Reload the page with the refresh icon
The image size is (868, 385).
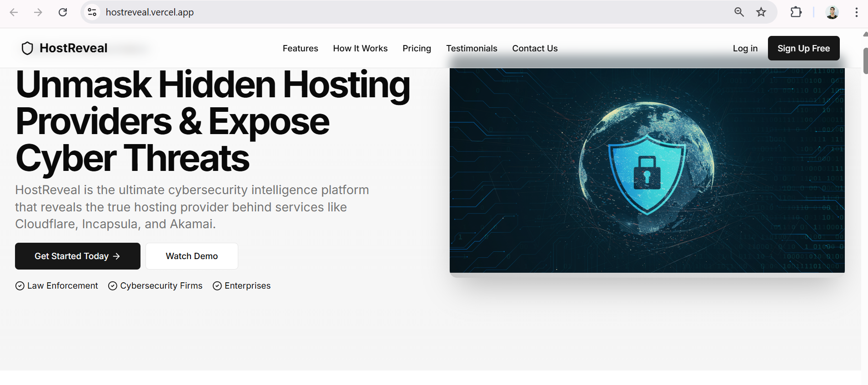[63, 12]
